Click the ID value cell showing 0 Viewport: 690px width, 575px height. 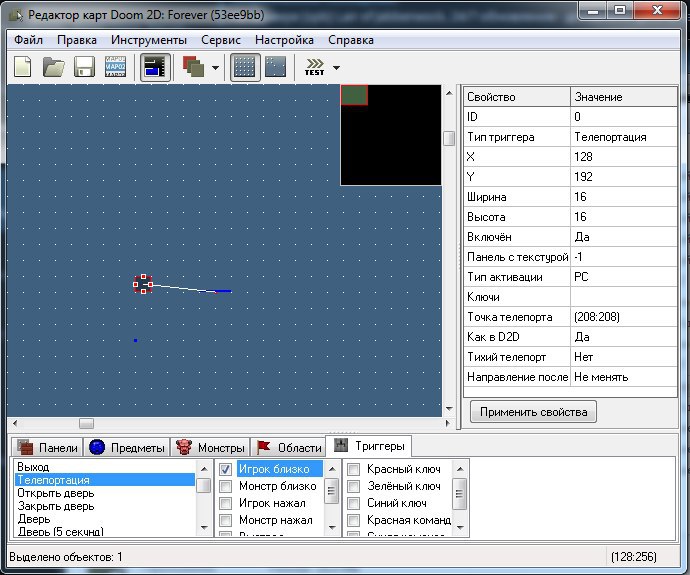coord(624,117)
